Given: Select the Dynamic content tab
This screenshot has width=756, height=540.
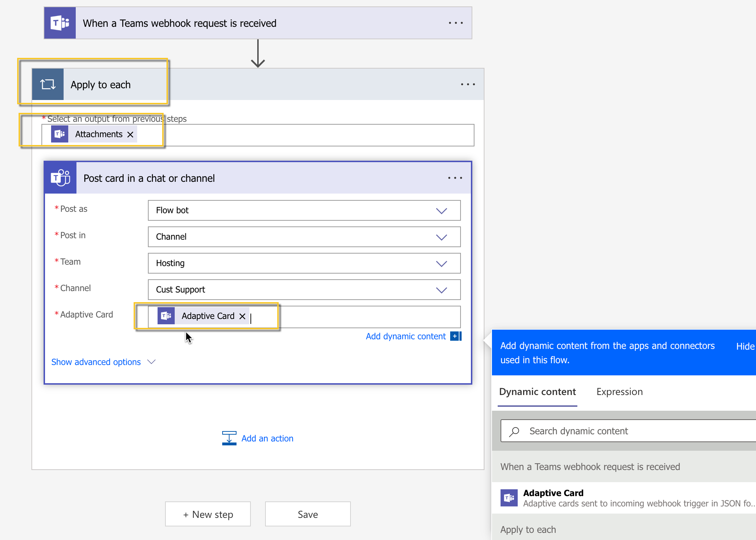Looking at the screenshot, I should (x=537, y=392).
